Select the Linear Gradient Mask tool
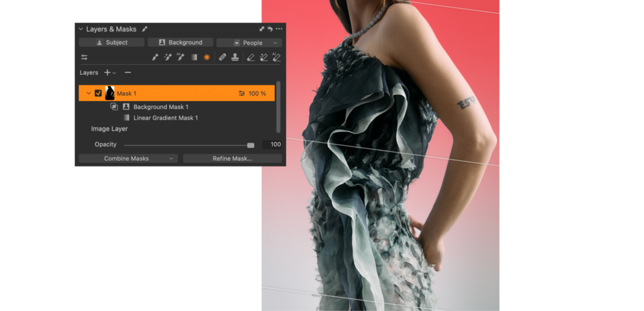Viewport: 644px width, 311px height. [x=194, y=57]
